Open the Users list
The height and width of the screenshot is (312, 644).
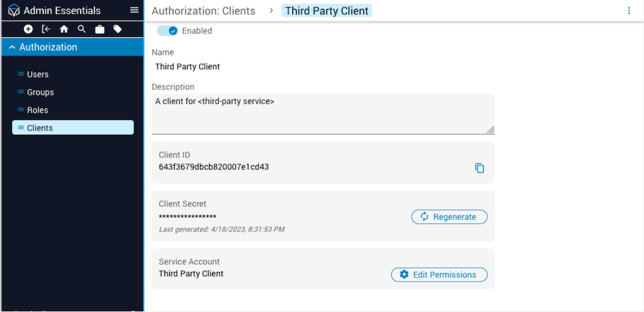(38, 75)
